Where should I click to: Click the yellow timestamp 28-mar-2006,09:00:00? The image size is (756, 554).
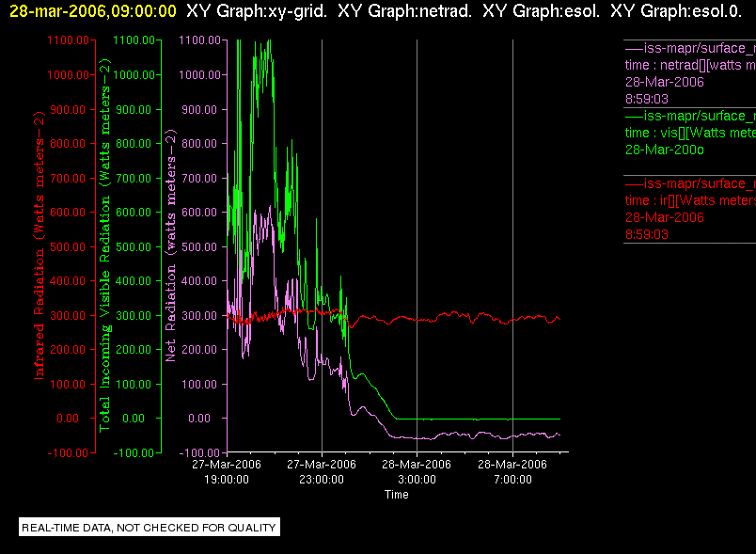click(93, 11)
